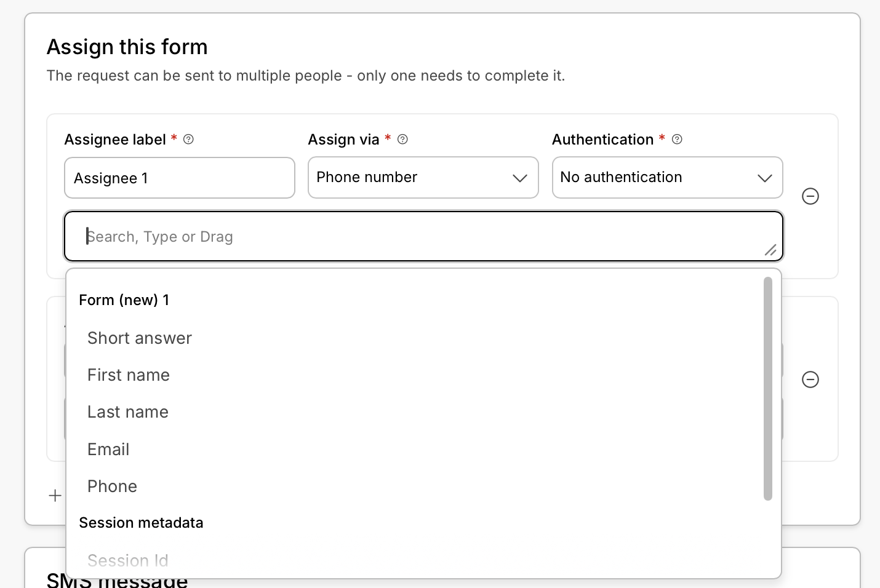Click the Form (new) 1 group header
The width and height of the screenshot is (880, 588).
[x=124, y=300]
